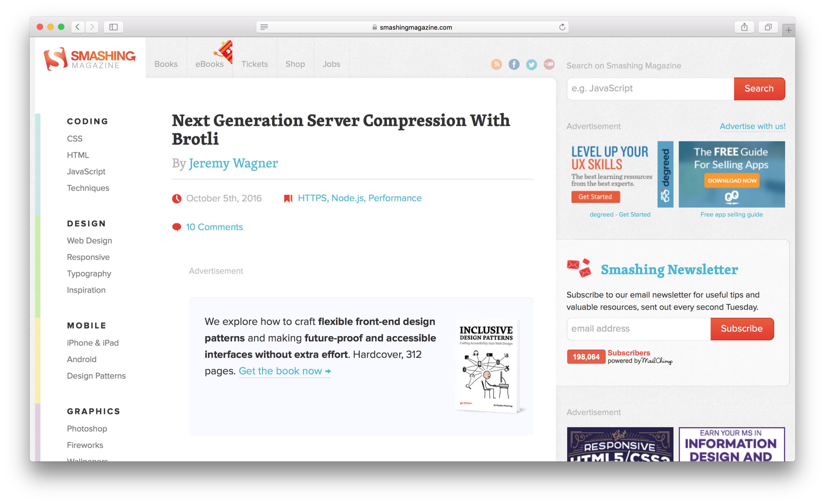Viewport: 825px width, 504px height.
Task: Open degreed - Get Started caption link
Action: [x=620, y=214]
